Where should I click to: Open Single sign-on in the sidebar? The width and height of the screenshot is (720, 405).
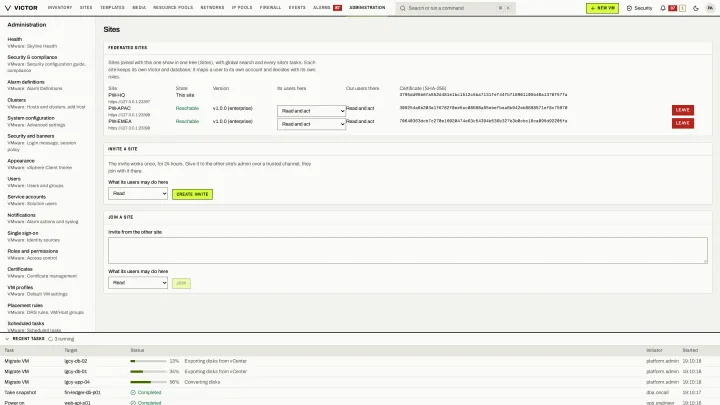pos(34,236)
